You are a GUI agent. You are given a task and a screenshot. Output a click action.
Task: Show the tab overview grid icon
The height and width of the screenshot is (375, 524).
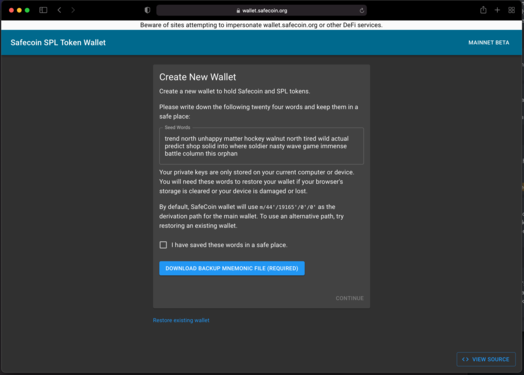pyautogui.click(x=511, y=10)
